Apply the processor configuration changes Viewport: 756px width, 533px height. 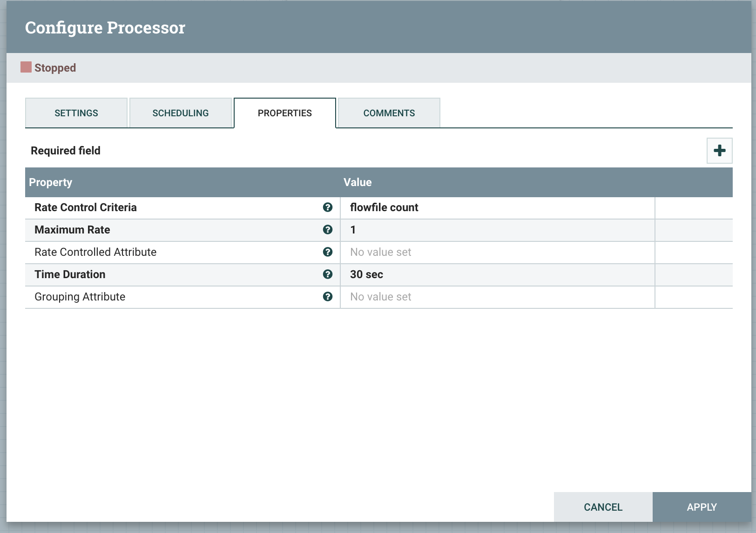[701, 507]
